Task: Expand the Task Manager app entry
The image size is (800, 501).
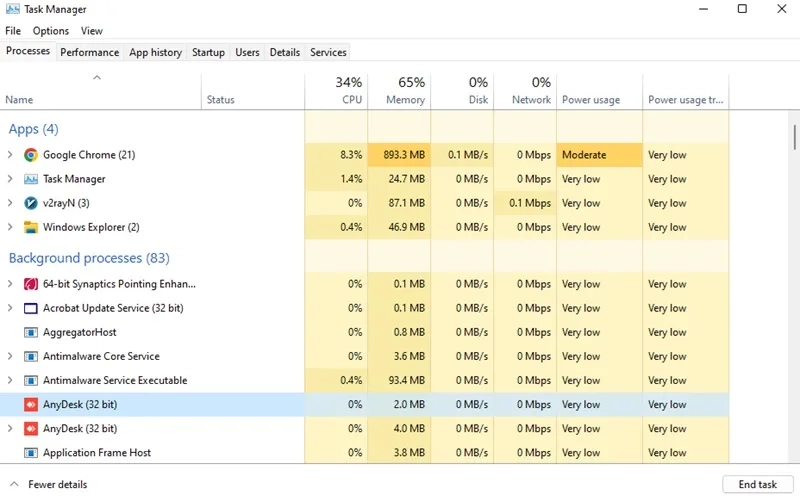Action: (x=10, y=179)
